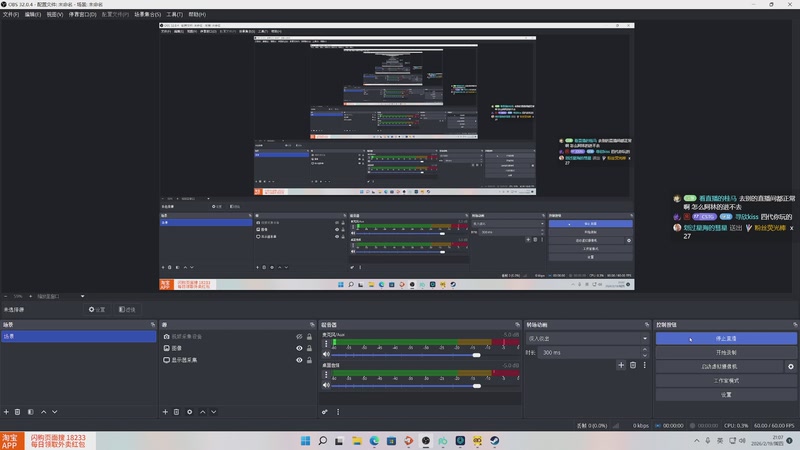Toggle lock on video capture device source
The width and height of the screenshot is (800, 450).
309,337
